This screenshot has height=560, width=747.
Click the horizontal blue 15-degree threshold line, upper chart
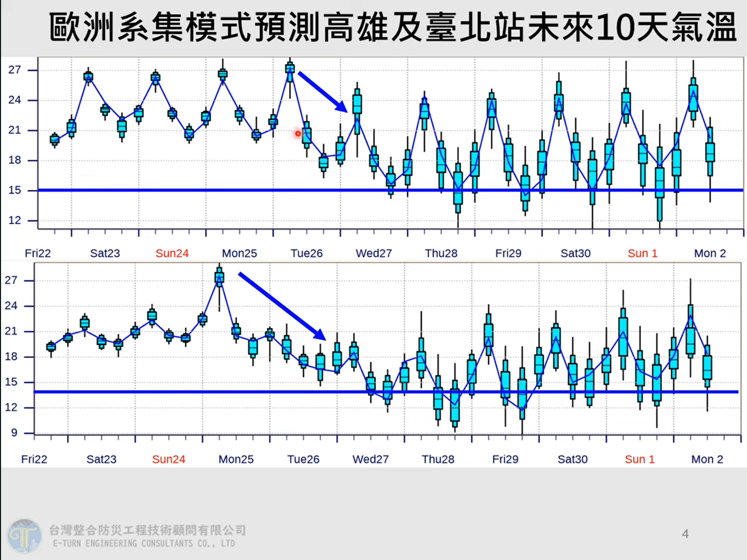(391, 190)
